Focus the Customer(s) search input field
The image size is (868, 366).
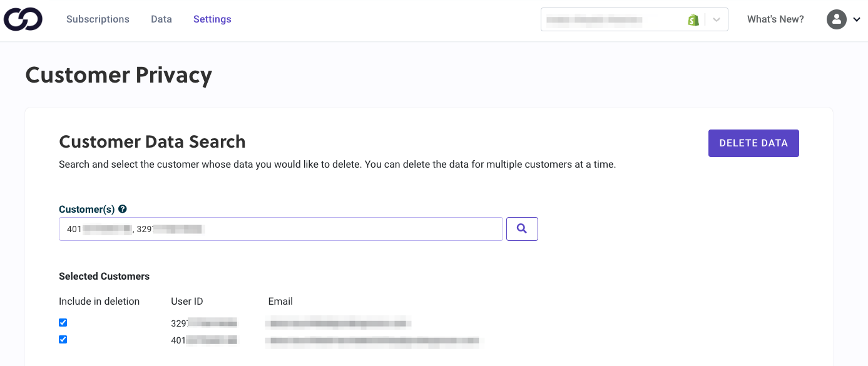point(281,229)
